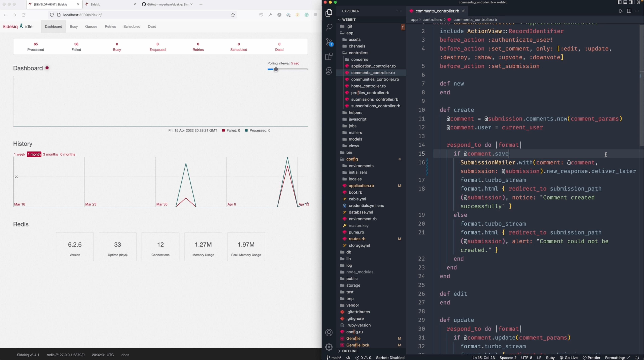This screenshot has height=360, width=644.
Task: Toggle VS Code primary sidebar layout icon
Action: click(x=619, y=2)
